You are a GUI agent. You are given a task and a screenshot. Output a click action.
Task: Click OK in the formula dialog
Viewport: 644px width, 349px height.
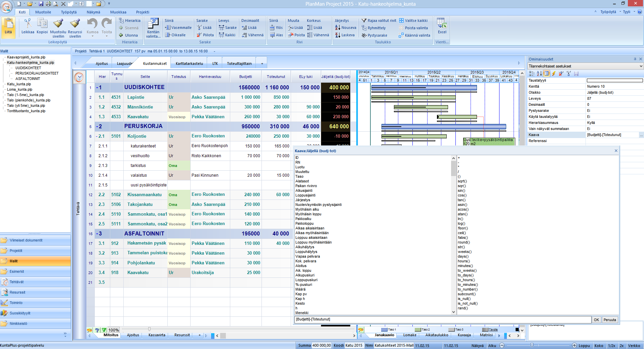pos(596,320)
